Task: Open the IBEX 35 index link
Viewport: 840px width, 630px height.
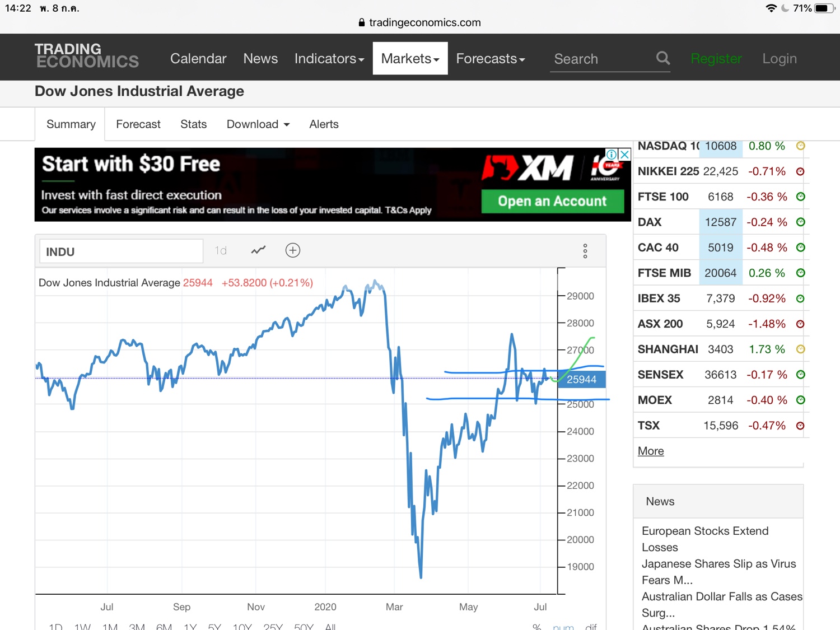Action: click(x=659, y=298)
